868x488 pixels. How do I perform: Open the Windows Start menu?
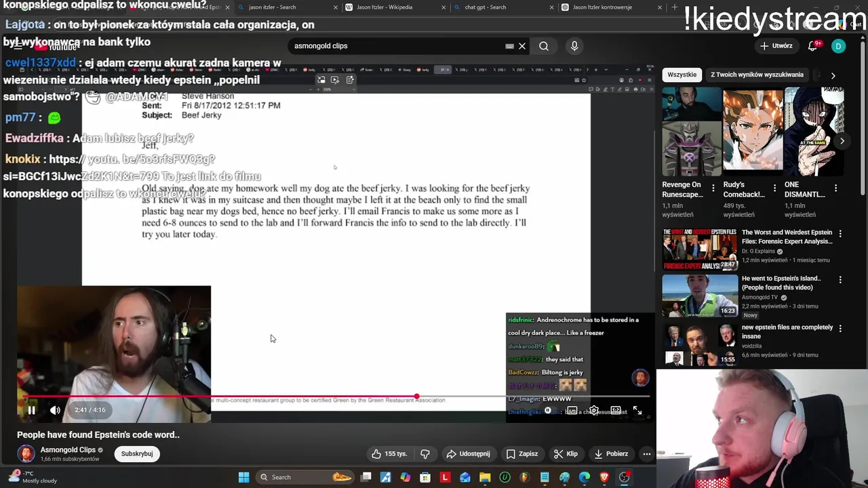pyautogui.click(x=244, y=477)
